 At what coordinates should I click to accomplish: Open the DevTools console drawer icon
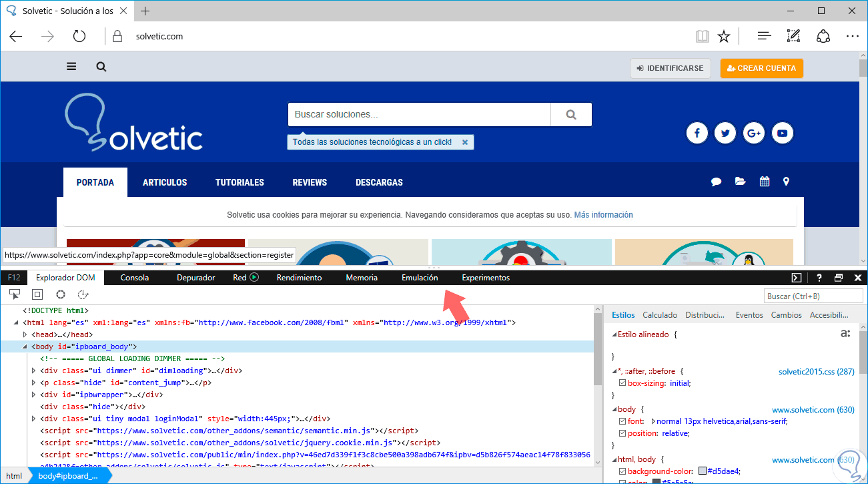coord(797,278)
